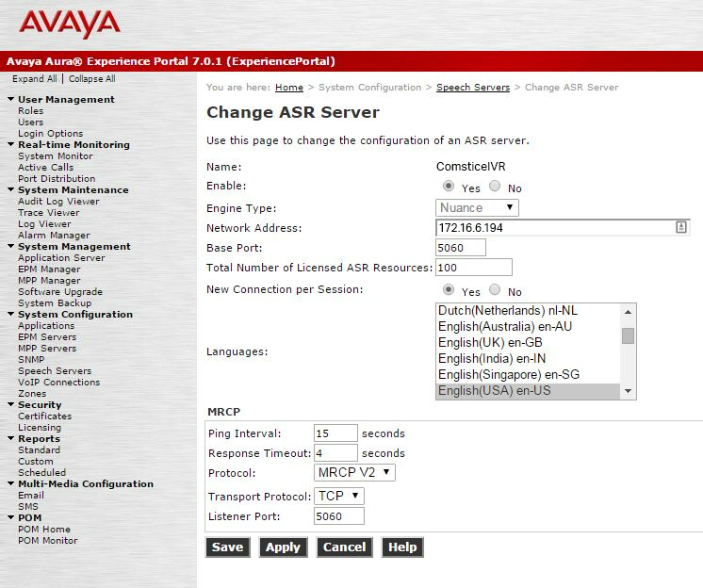The image size is (703, 588).
Task: Open Audit Log Viewer
Action: (x=58, y=202)
